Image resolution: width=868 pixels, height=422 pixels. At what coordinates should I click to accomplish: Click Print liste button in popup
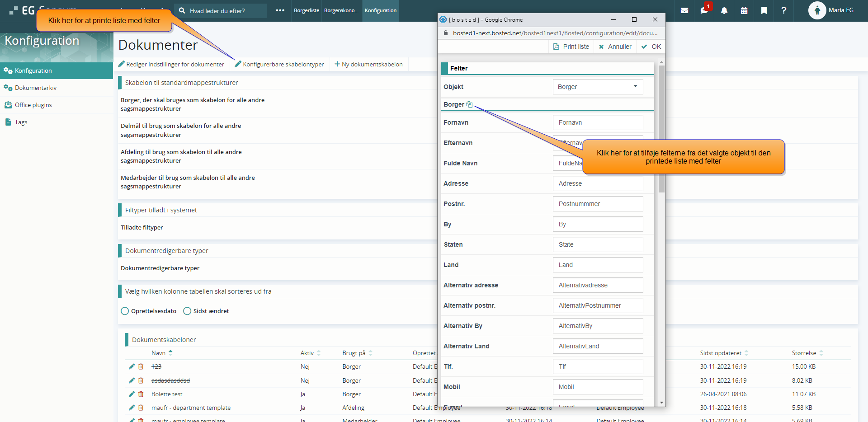click(x=571, y=47)
